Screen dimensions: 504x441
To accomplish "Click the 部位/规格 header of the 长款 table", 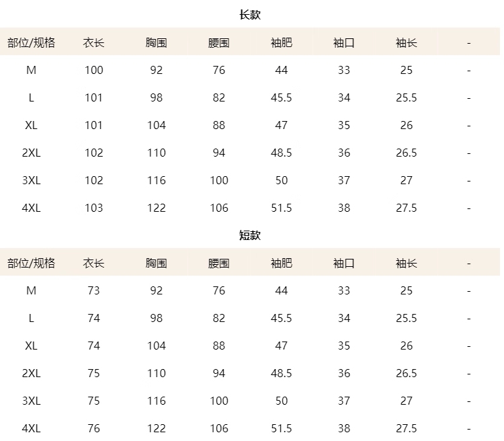I will pos(32,43).
